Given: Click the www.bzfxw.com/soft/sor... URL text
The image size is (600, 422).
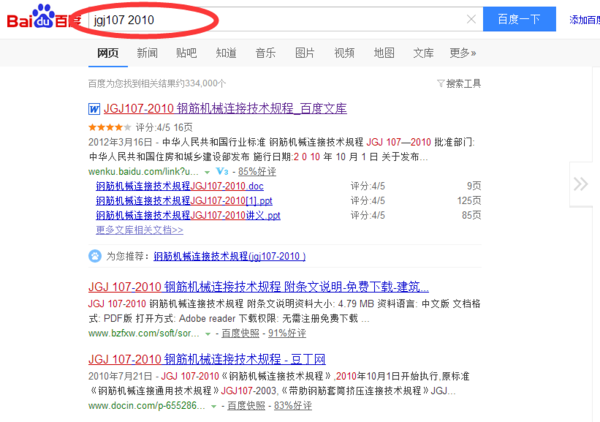Looking at the screenshot, I should [x=144, y=333].
